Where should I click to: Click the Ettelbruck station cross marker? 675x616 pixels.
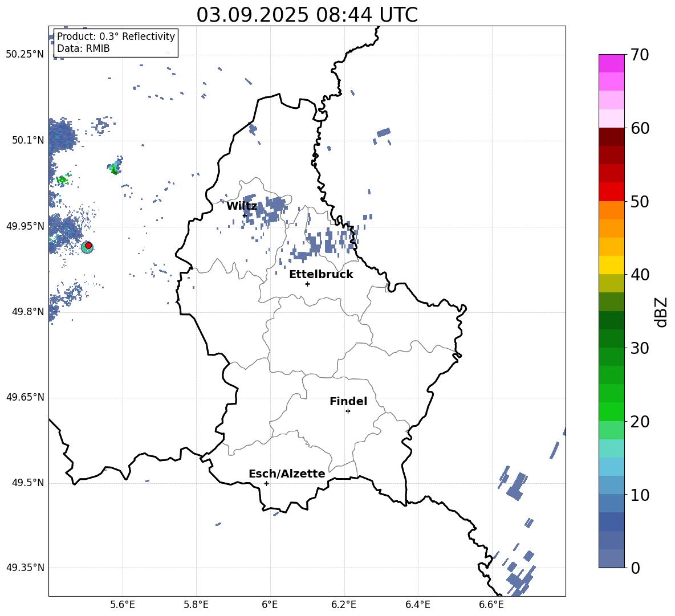(307, 284)
